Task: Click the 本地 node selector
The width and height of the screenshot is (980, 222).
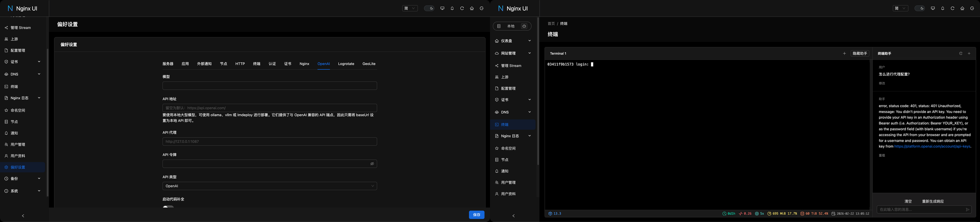Action: tap(512, 26)
